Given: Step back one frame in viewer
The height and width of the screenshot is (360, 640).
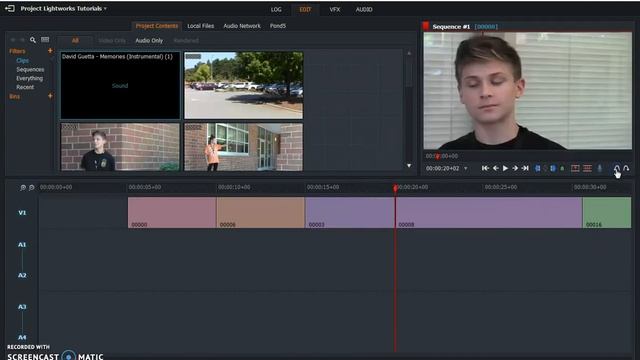Looking at the screenshot, I should pos(496,168).
